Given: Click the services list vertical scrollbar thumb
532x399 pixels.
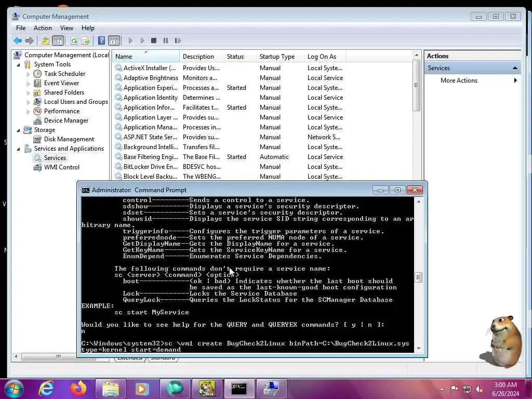Looking at the screenshot, I should [x=416, y=85].
